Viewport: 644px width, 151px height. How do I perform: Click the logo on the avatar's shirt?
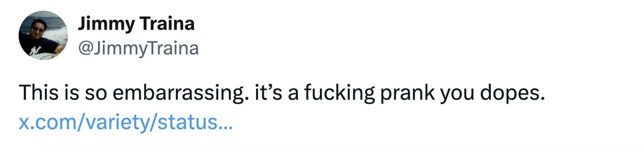tap(35, 51)
